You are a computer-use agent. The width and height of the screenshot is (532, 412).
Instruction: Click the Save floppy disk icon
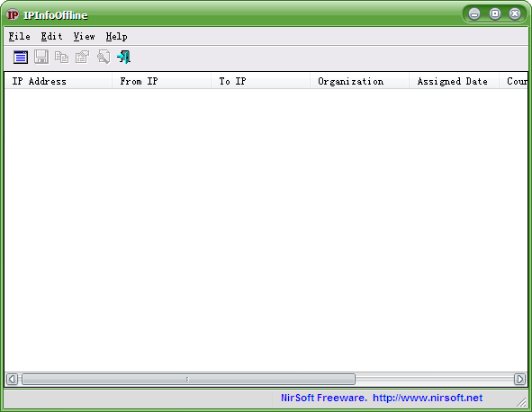[41, 57]
